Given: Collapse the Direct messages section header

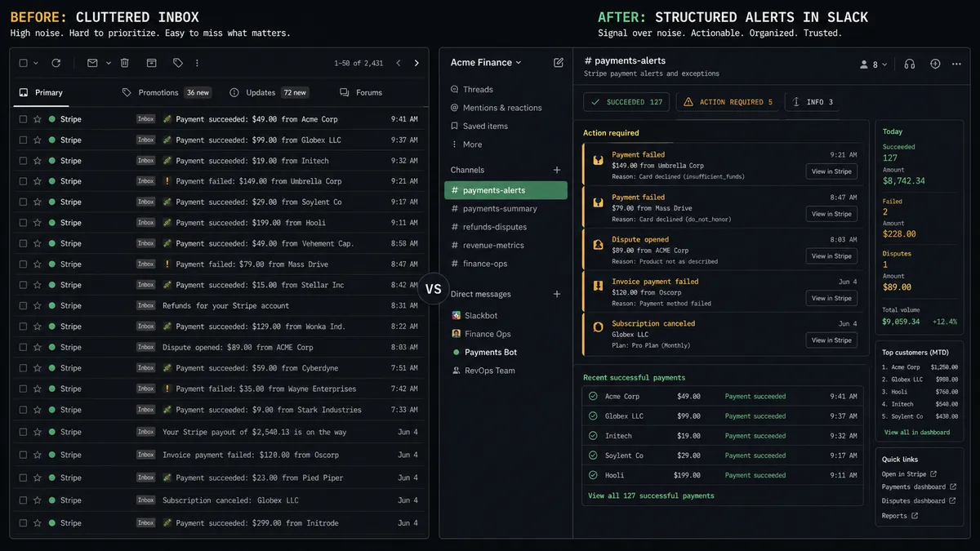Looking at the screenshot, I should click(x=480, y=294).
